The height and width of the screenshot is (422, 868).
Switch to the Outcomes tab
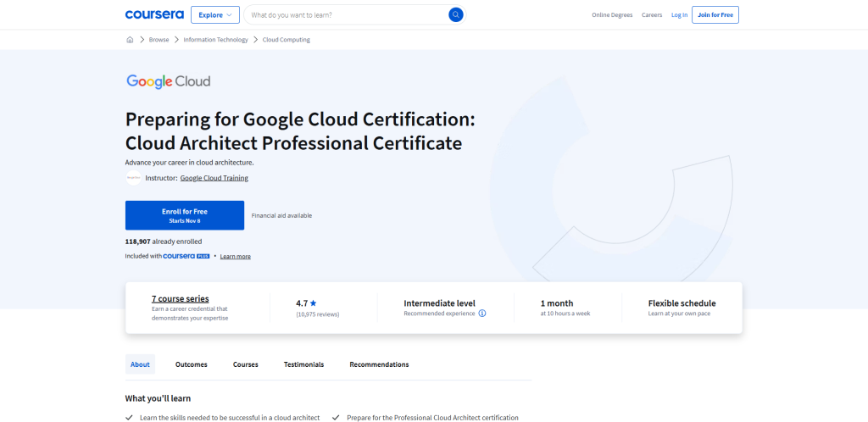tap(192, 364)
